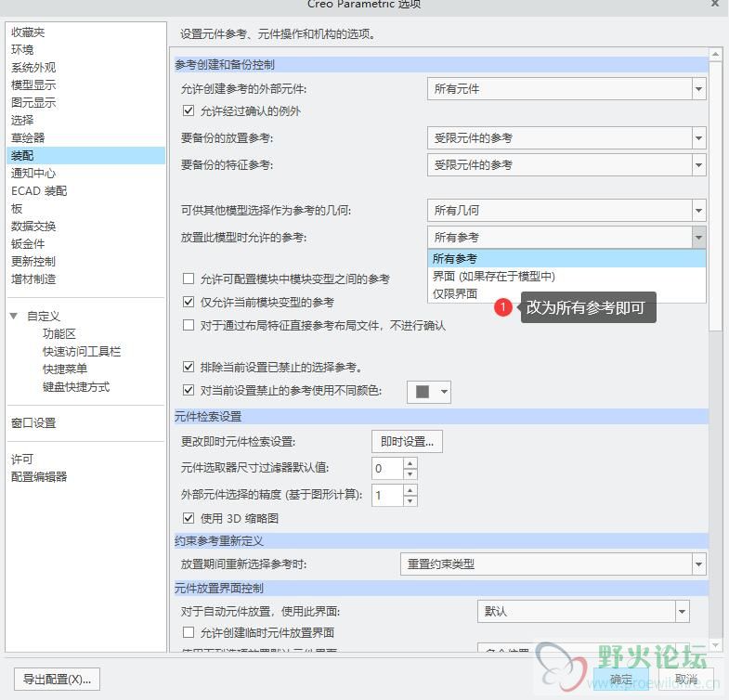Open 板 category
This screenshot has width=729, height=700.
pos(17,209)
